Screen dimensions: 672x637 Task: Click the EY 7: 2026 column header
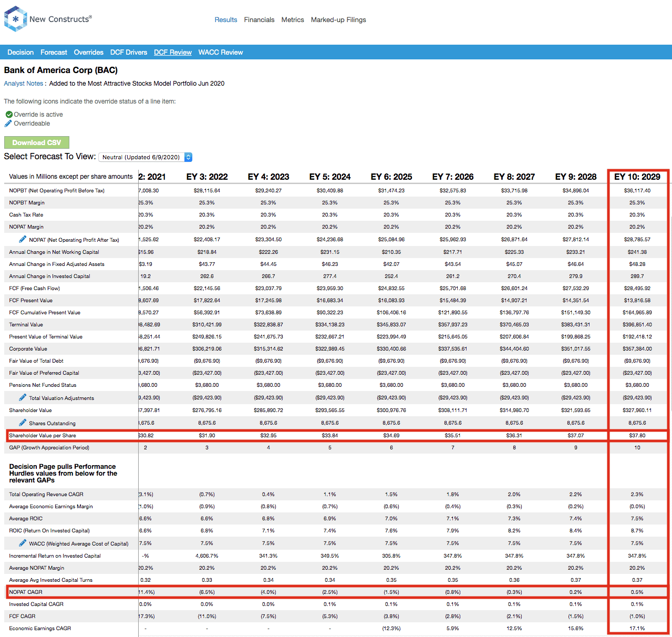453,177
